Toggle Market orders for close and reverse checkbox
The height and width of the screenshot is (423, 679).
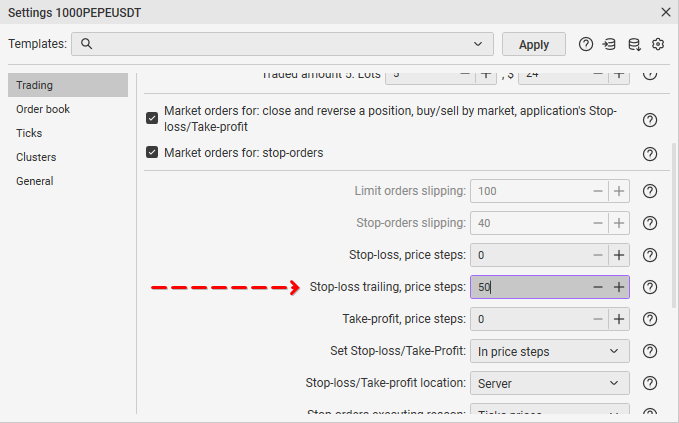pos(152,118)
